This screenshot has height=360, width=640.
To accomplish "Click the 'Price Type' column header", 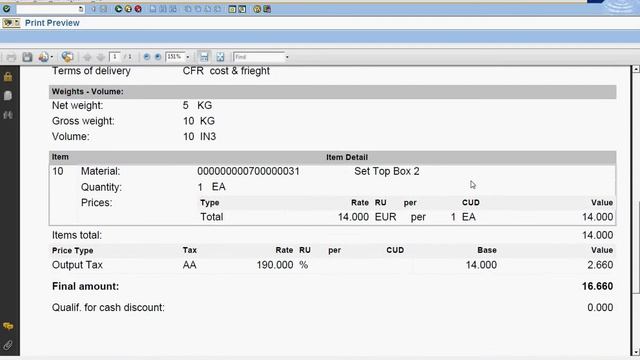I will [73, 250].
